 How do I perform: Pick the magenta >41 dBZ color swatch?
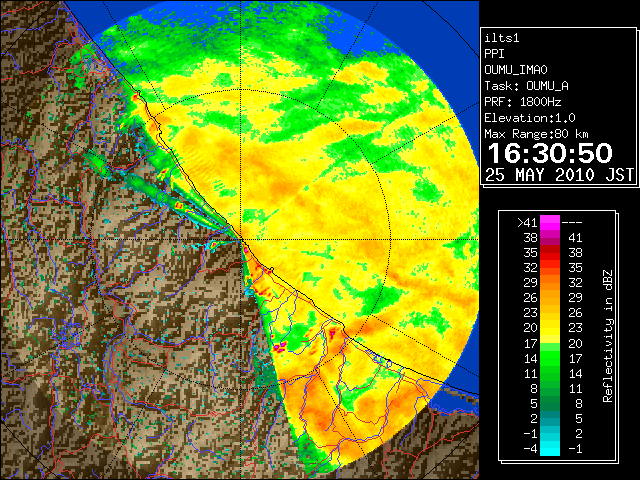click(550, 223)
